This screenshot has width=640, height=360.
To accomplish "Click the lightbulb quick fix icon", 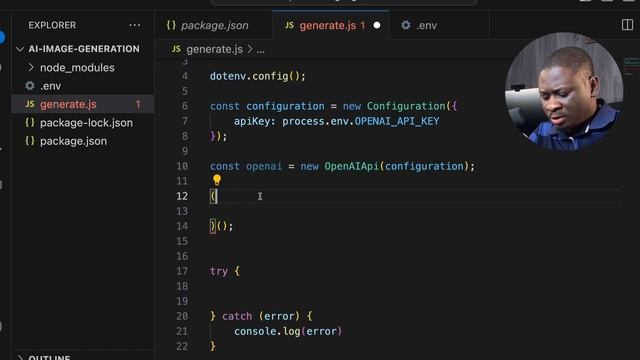I will pyautogui.click(x=216, y=180).
